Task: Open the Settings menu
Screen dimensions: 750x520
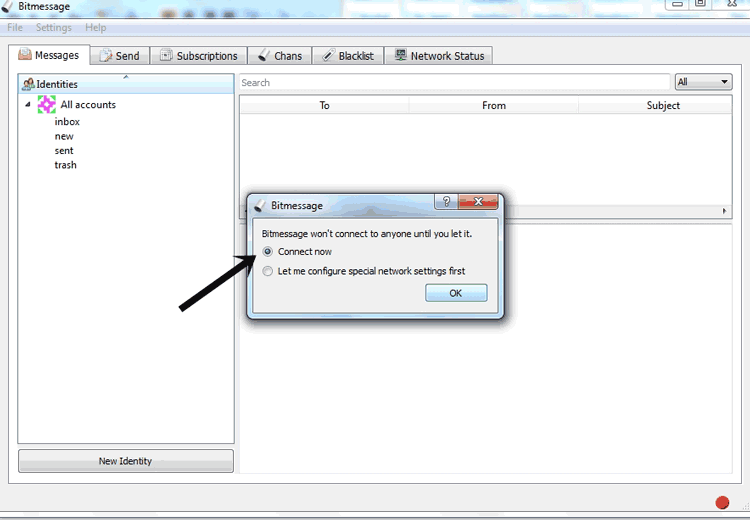Action: pyautogui.click(x=54, y=28)
